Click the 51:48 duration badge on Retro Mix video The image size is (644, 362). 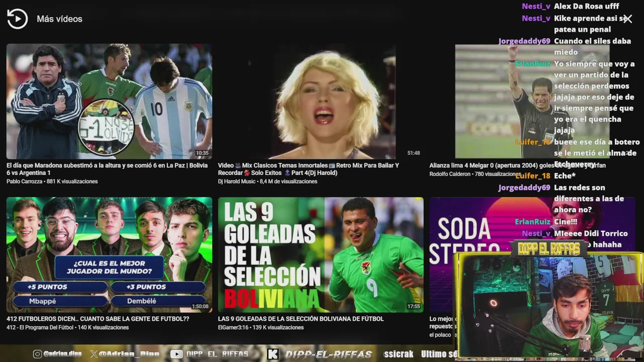[414, 153]
